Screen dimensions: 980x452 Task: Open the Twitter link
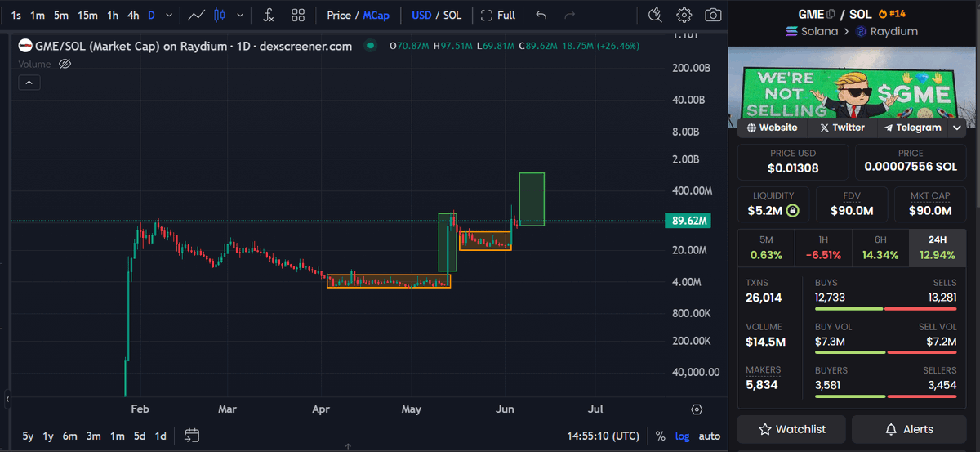tap(842, 128)
